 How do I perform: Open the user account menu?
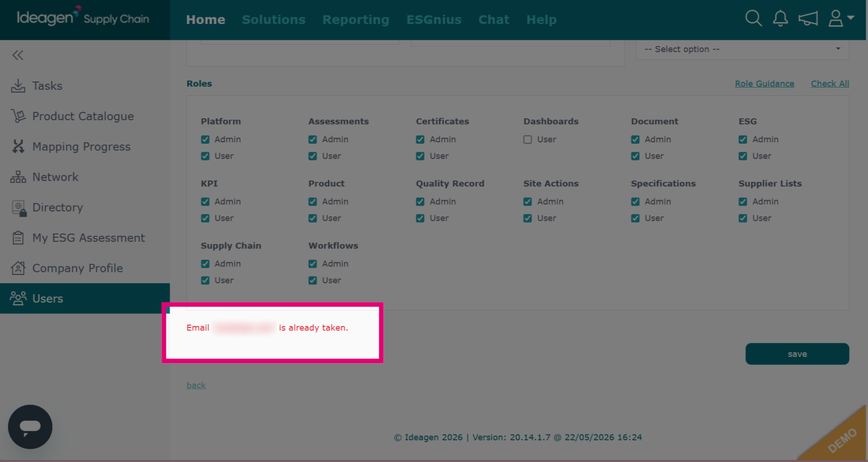point(840,19)
